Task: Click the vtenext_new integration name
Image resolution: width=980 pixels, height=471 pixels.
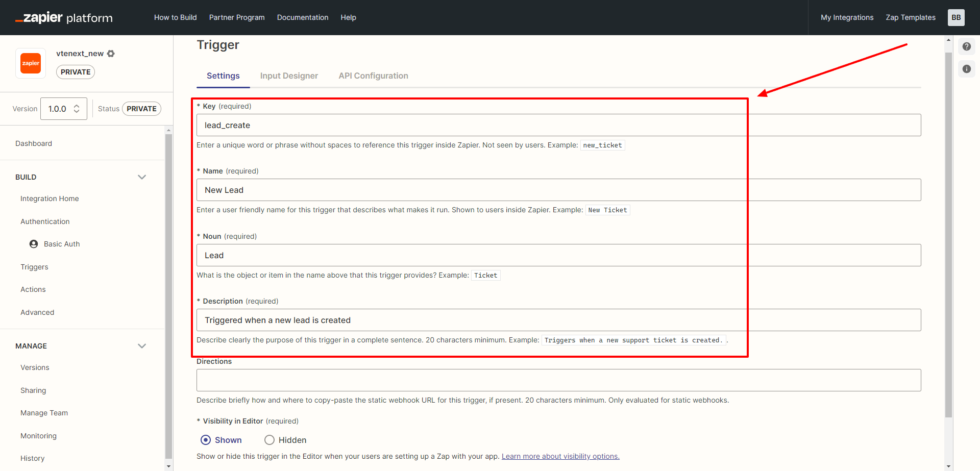Action: (80, 54)
